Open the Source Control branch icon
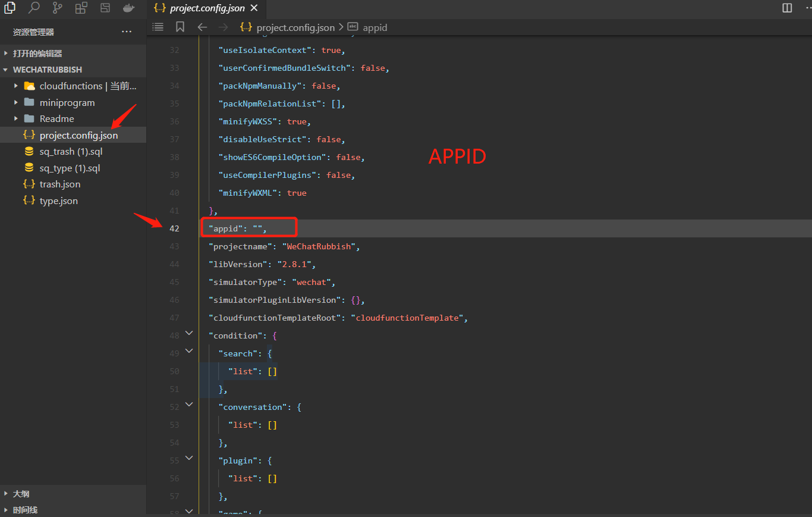 (58, 8)
